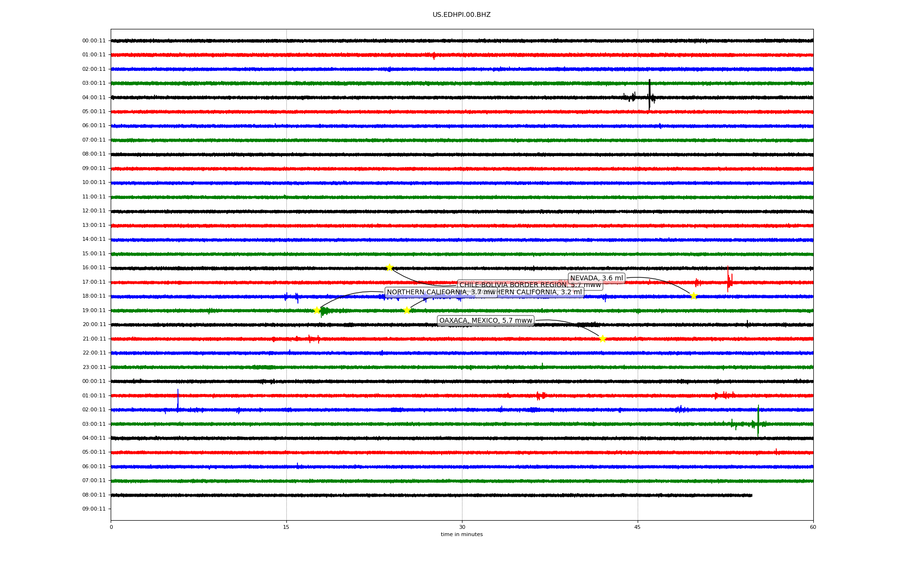Click the 45 minute x-axis tick label

[x=638, y=527]
